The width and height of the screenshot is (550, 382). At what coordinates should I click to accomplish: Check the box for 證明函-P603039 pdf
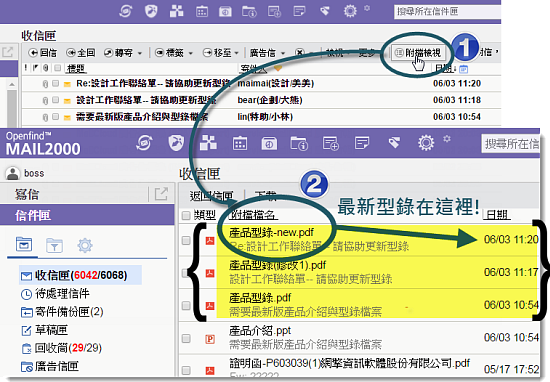(x=186, y=370)
